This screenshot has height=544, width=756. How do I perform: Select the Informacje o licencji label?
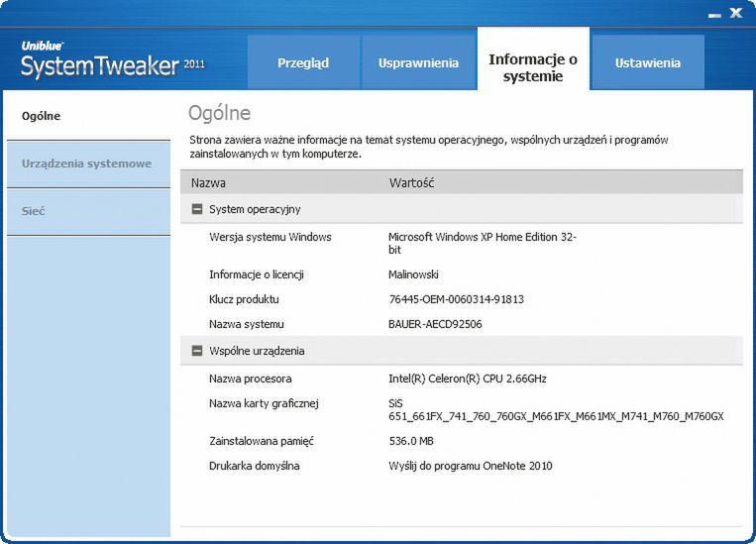[256, 274]
